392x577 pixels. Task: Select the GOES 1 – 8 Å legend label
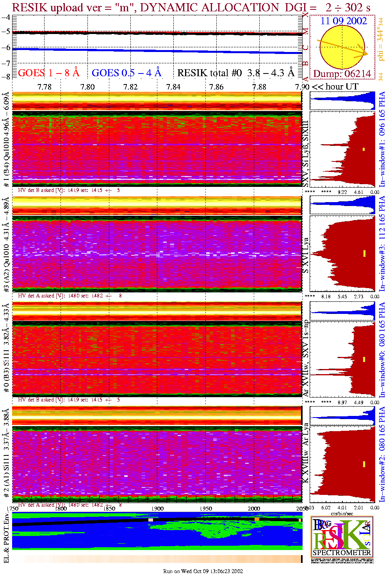click(48, 73)
